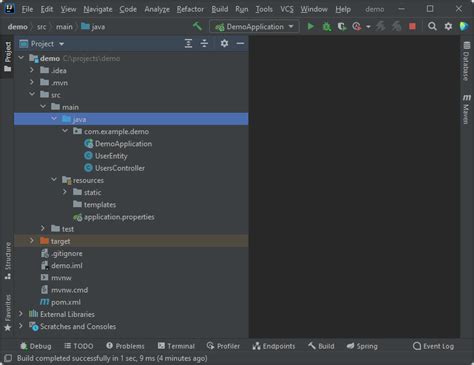Collapse the demo root project node
The image size is (474, 365).
click(x=21, y=58)
